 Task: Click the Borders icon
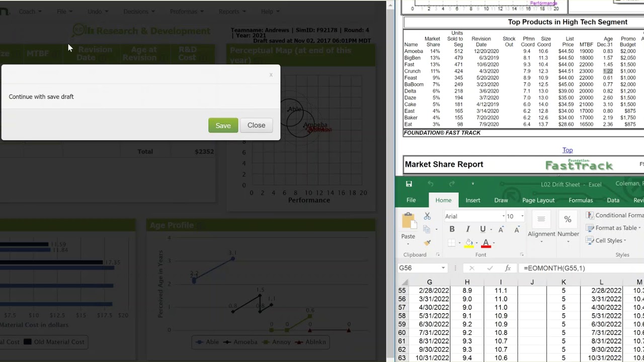point(451,243)
